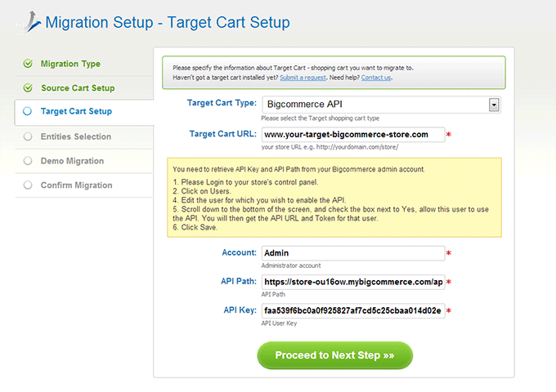The height and width of the screenshot is (392, 556).
Task: Click into the API Key field
Action: (353, 310)
